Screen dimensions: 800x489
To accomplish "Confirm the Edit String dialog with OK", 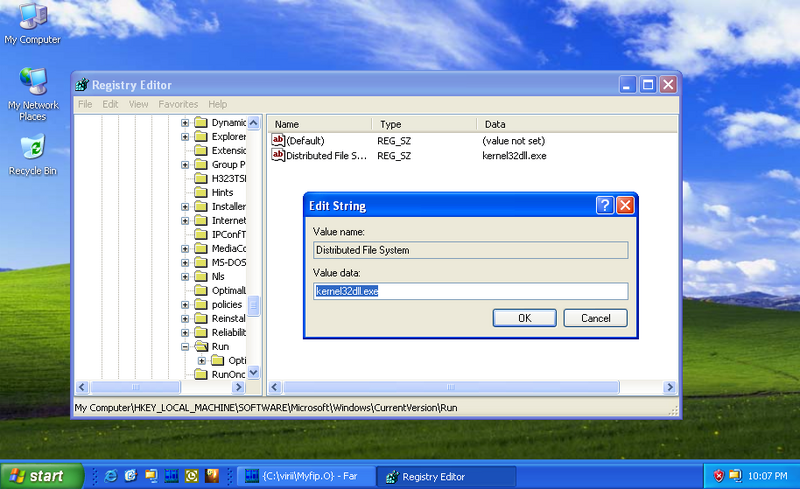I will (524, 318).
